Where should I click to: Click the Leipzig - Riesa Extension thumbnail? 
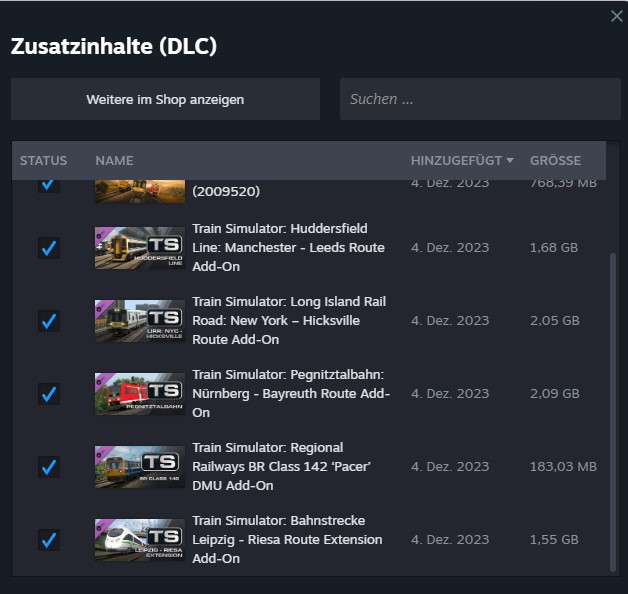click(x=139, y=539)
